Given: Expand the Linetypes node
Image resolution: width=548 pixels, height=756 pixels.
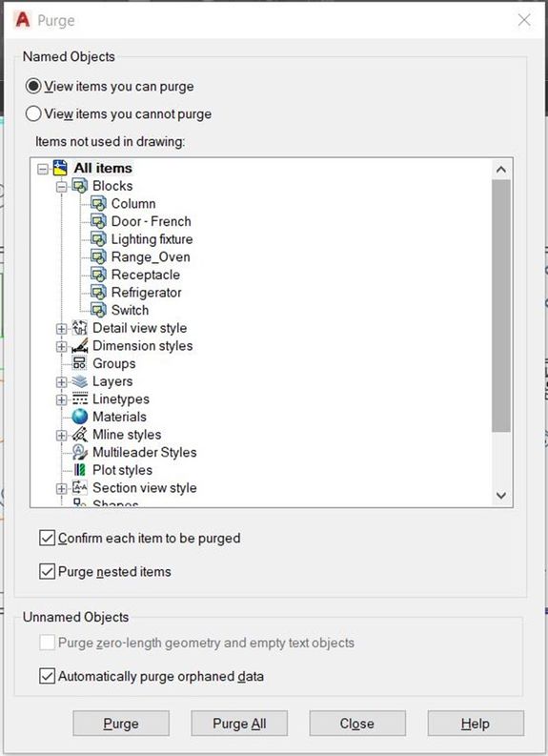Looking at the screenshot, I should tap(61, 399).
